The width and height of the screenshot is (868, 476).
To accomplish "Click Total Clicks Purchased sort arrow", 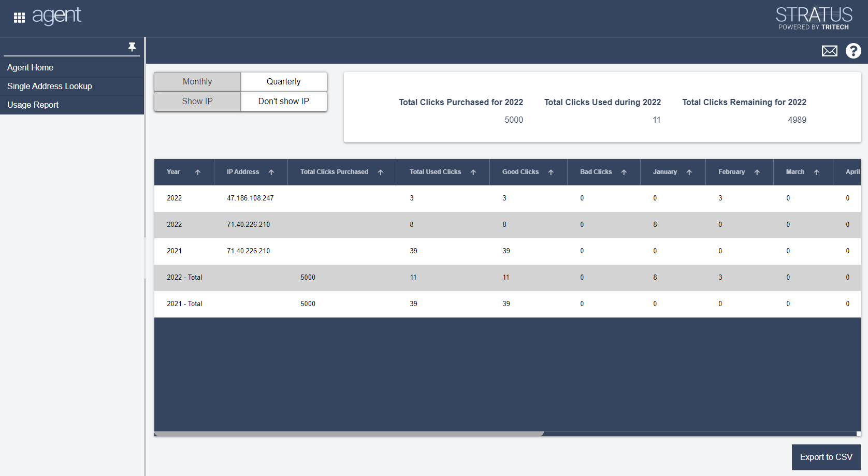I will [x=380, y=172].
